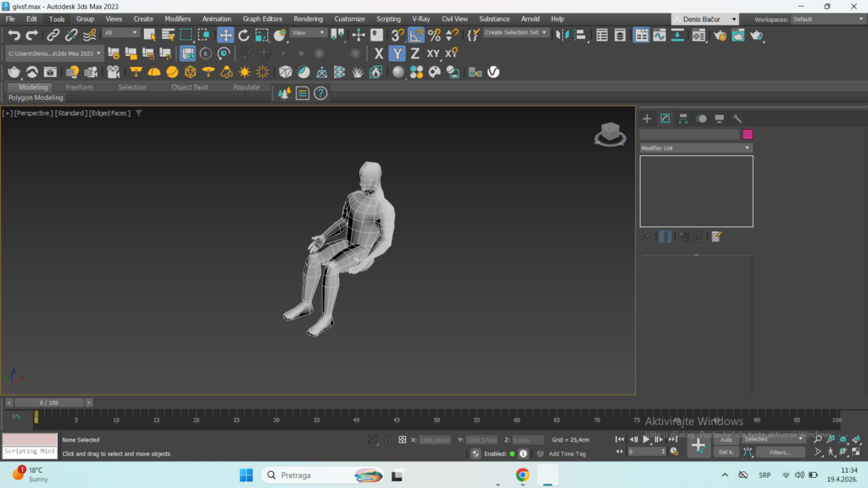Open Workspaces Default dropdown
Screen dimensions: 868x488
tap(827, 19)
